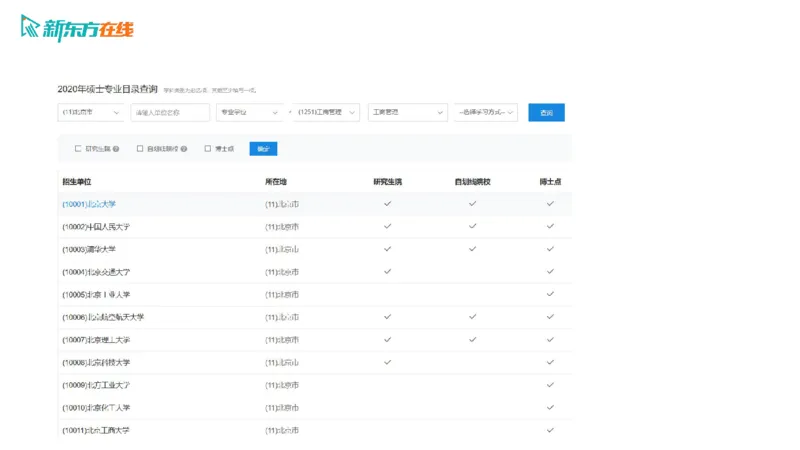Click 研究生院 checkmark in 北京大学 row
Image resolution: width=800 pixels, height=450 pixels.
coord(388,204)
